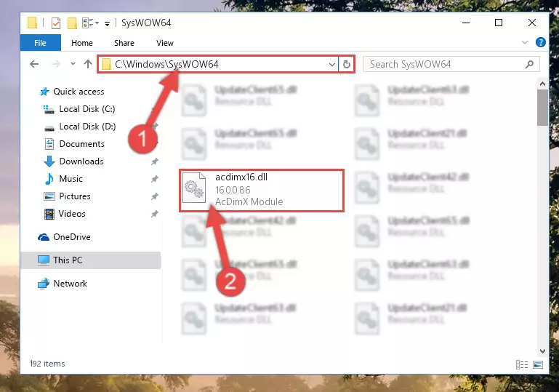Select This PC in navigation pane

coord(91,260)
